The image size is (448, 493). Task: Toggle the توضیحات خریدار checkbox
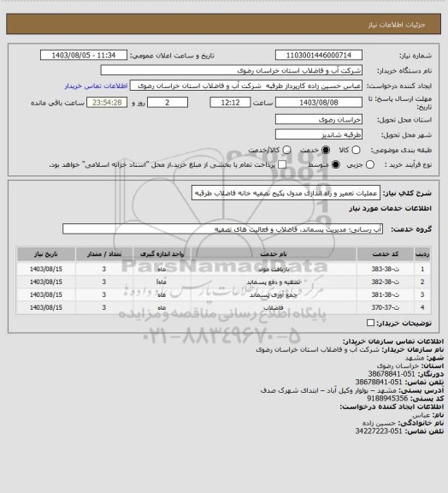[370, 323]
